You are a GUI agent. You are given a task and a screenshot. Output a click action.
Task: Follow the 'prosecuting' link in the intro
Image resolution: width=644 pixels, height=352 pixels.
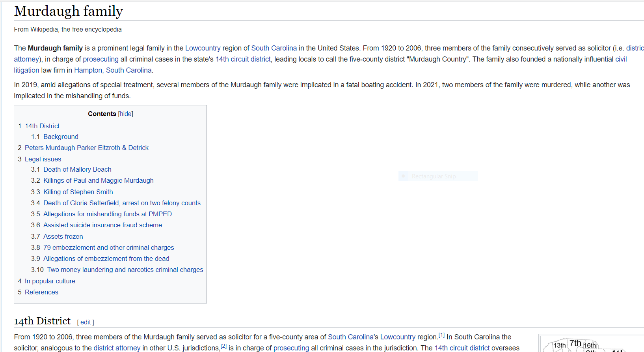101,59
